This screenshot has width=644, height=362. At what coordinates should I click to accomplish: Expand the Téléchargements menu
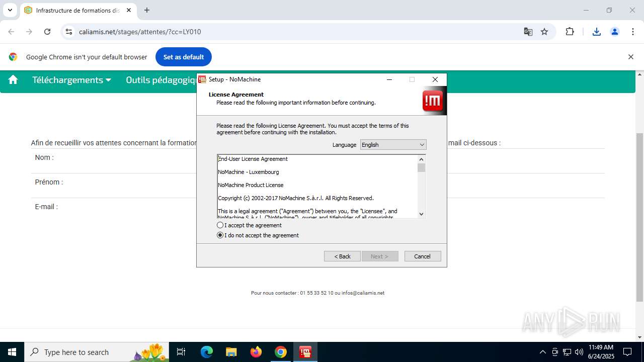click(71, 80)
